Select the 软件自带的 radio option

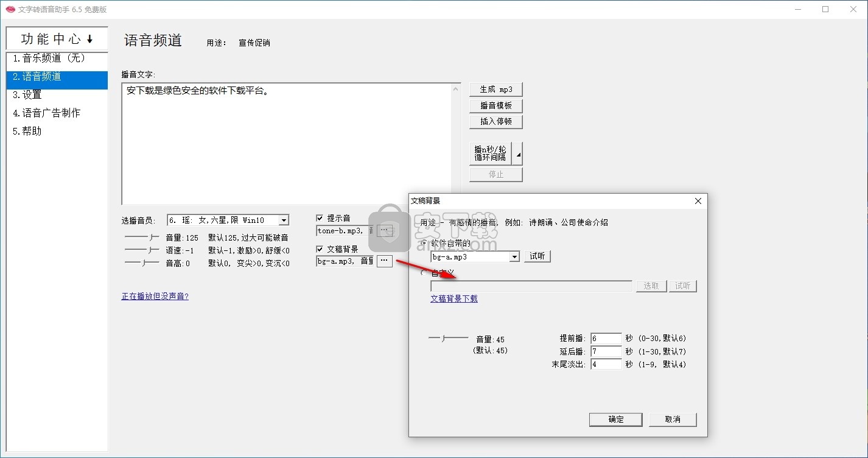(424, 243)
